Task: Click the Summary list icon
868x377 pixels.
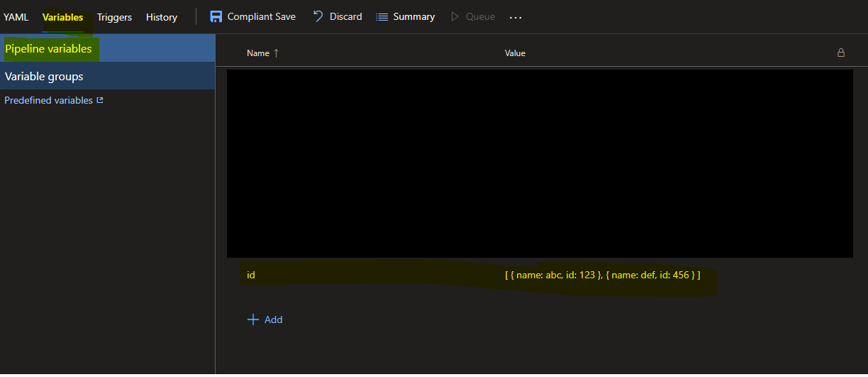Action: [x=382, y=16]
